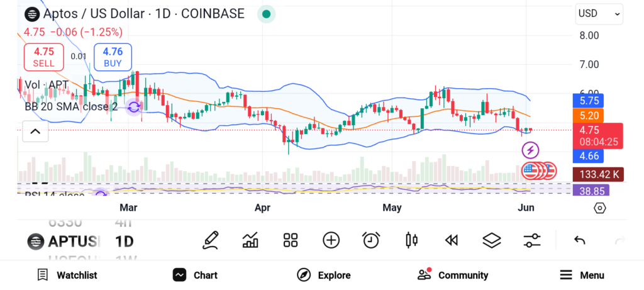Open the indicators chart icon

(x=250, y=240)
